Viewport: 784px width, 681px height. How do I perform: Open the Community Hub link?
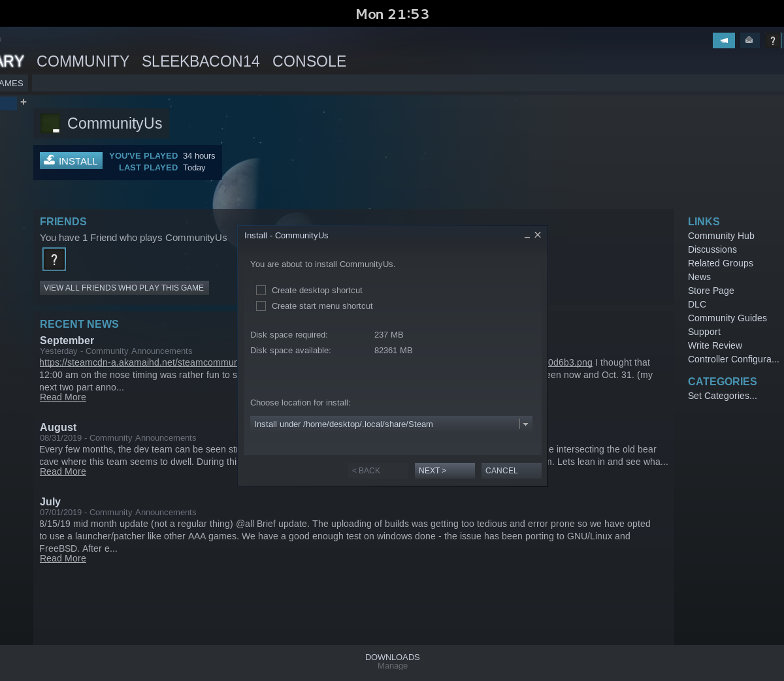point(721,236)
